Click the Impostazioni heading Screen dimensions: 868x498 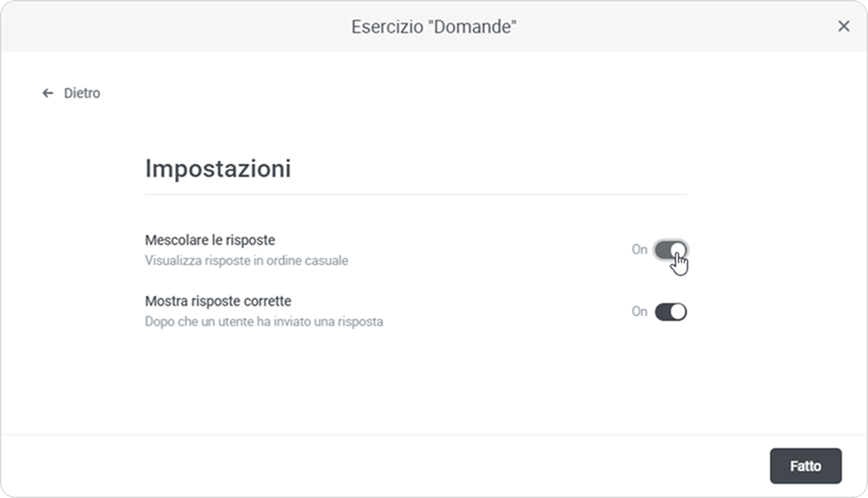pyautogui.click(x=218, y=168)
